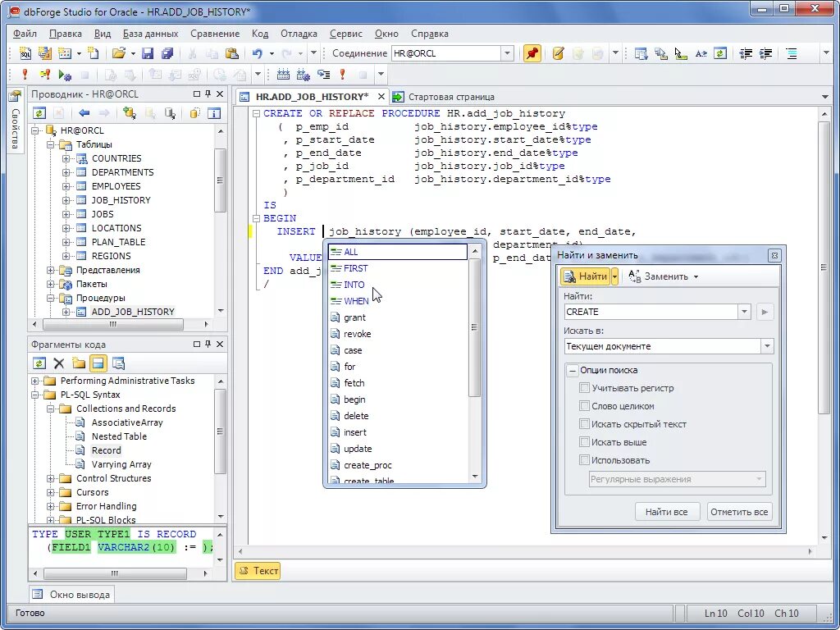
Task: Click the Undo arrow icon
Action: click(258, 53)
